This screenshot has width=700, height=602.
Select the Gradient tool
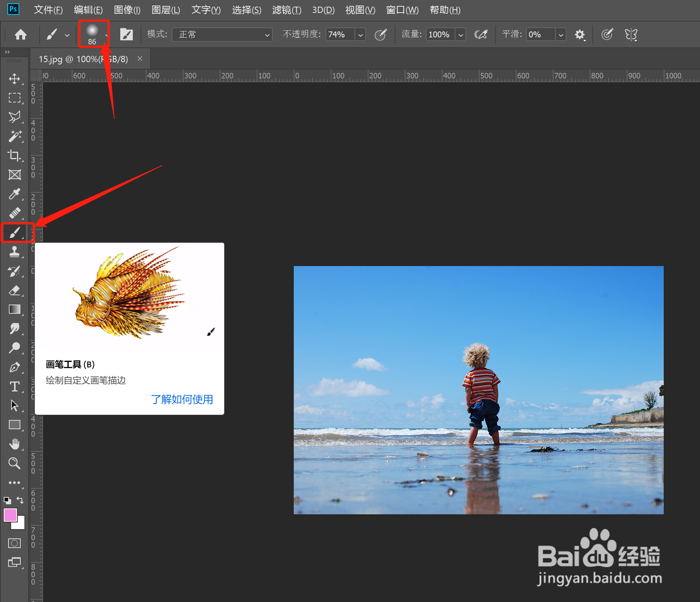pos(14,309)
